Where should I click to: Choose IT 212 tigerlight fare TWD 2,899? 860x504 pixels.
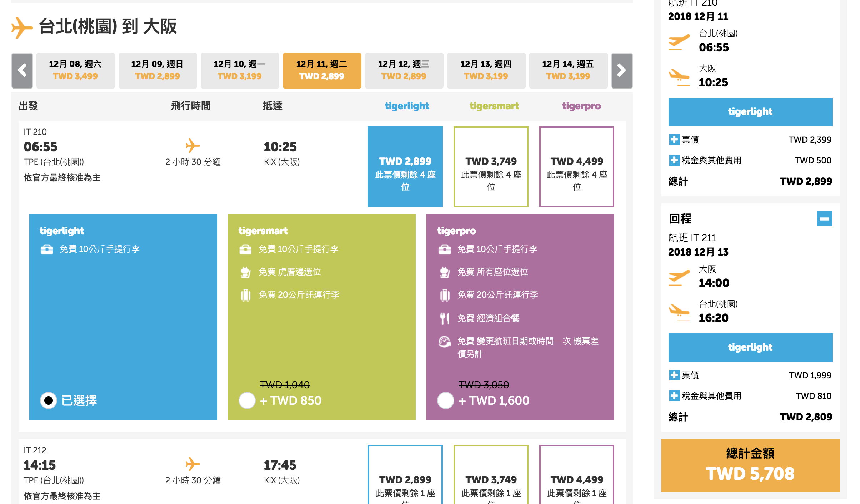tap(405, 475)
